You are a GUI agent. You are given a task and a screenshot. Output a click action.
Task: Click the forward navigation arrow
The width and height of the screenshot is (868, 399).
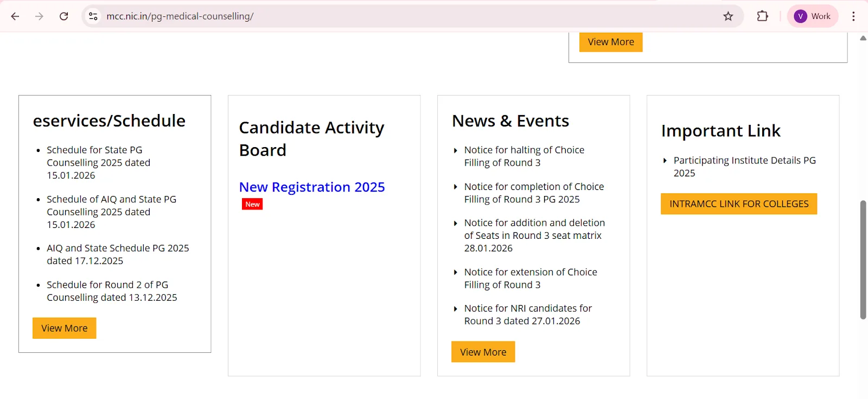tap(39, 16)
